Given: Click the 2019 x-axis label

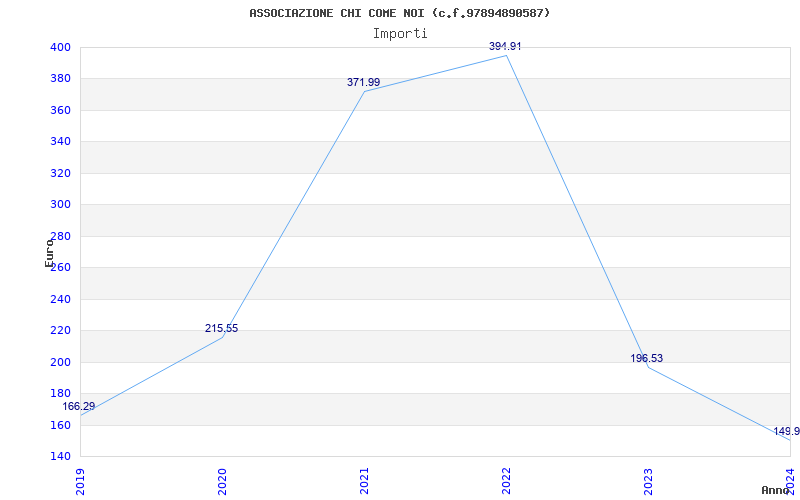Looking at the screenshot, I should point(80,481).
